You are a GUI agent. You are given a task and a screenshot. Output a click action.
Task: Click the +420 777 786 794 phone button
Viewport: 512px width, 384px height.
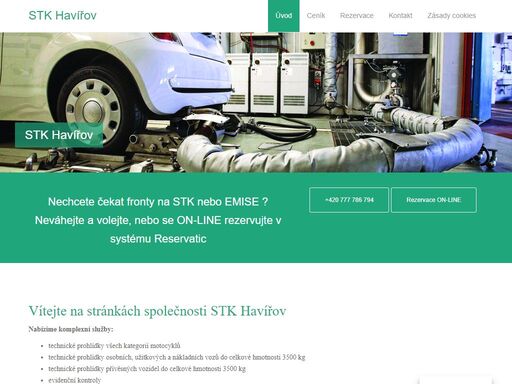click(x=349, y=200)
